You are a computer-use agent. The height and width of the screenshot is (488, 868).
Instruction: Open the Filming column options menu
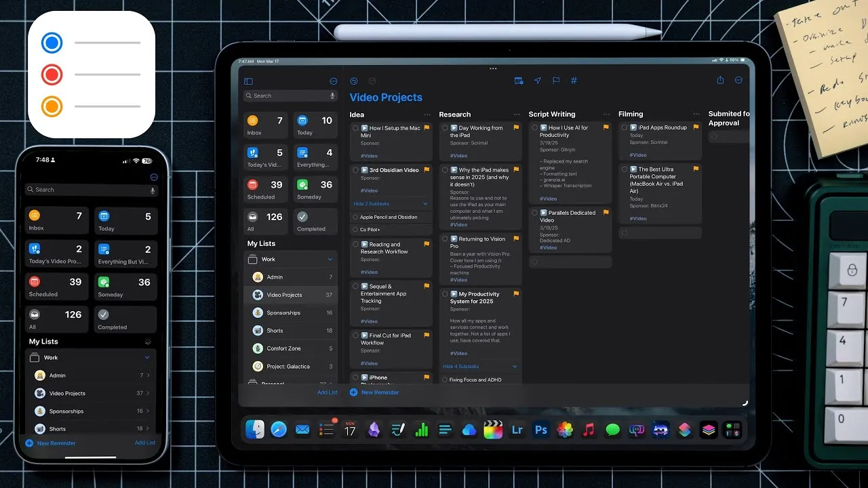[x=696, y=115]
